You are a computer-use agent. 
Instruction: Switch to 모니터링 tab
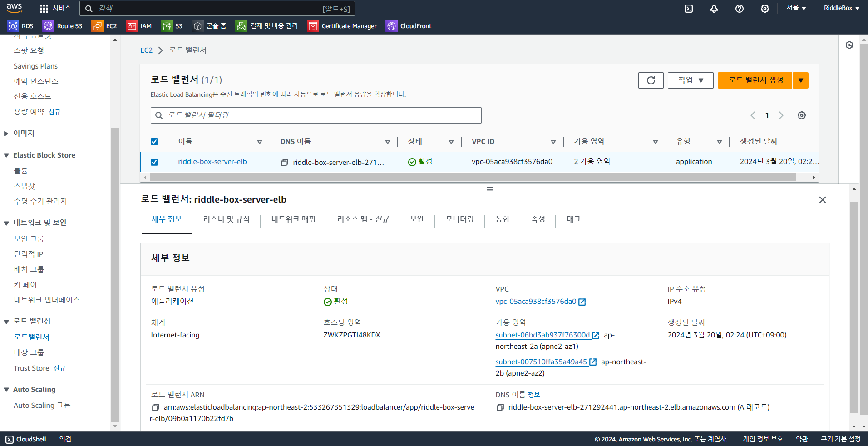459,219
